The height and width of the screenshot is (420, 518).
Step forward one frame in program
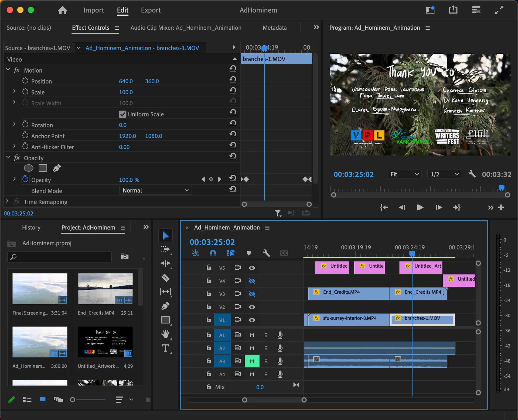coord(439,207)
